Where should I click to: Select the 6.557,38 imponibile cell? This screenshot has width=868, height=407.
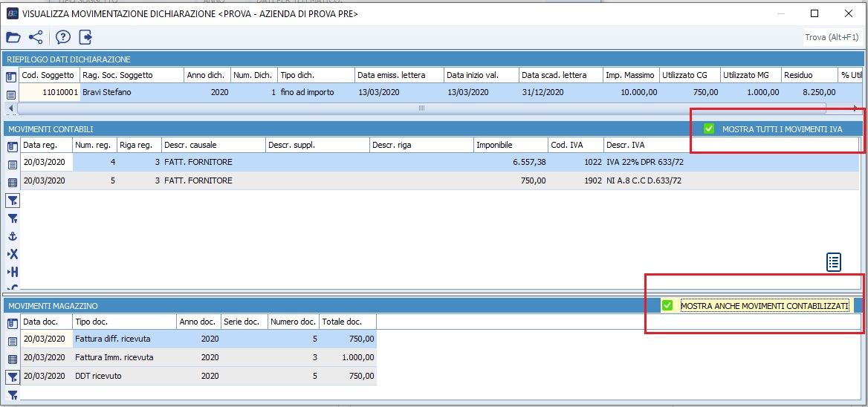point(510,163)
